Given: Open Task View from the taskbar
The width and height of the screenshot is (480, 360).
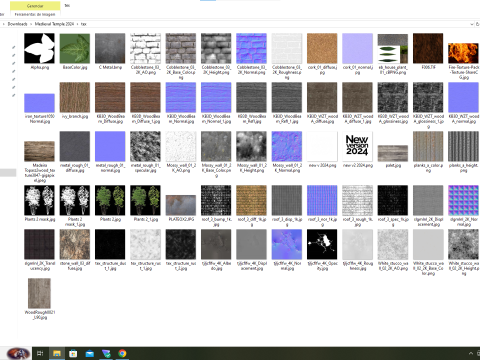Looking at the screenshot, I should [x=40, y=353].
